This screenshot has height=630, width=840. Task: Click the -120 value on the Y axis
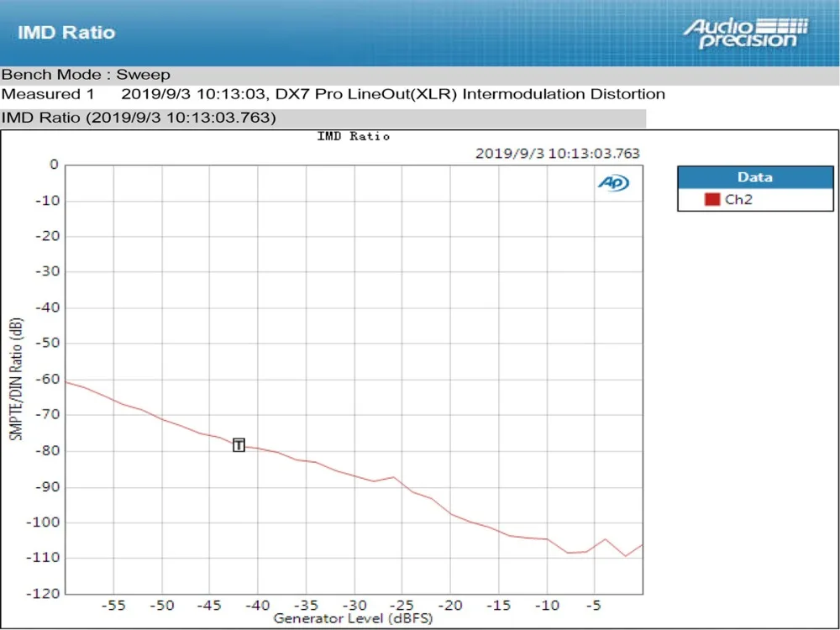point(43,594)
